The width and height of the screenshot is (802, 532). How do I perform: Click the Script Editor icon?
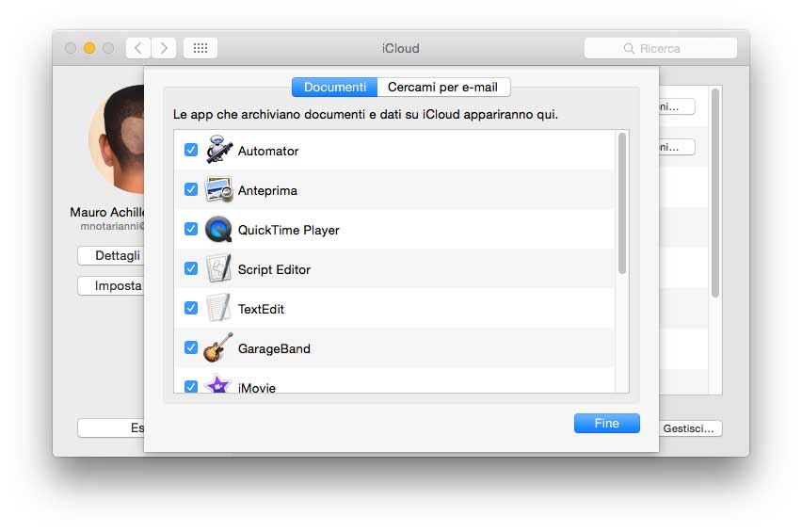(x=218, y=268)
